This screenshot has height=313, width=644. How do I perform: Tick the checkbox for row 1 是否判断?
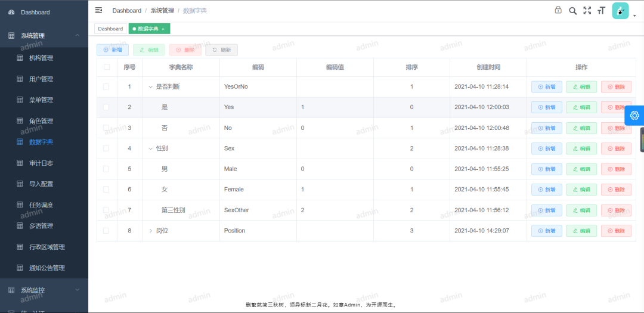pos(106,86)
